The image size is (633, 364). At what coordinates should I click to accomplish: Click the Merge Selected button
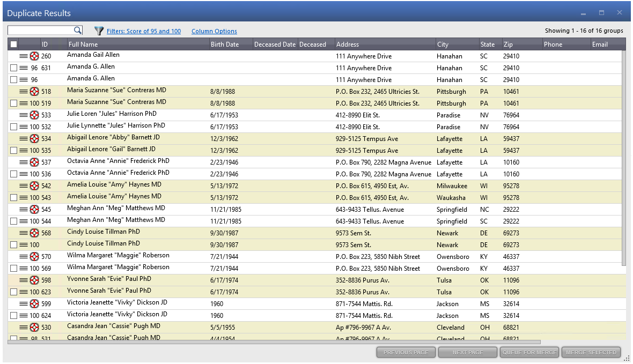point(591,352)
